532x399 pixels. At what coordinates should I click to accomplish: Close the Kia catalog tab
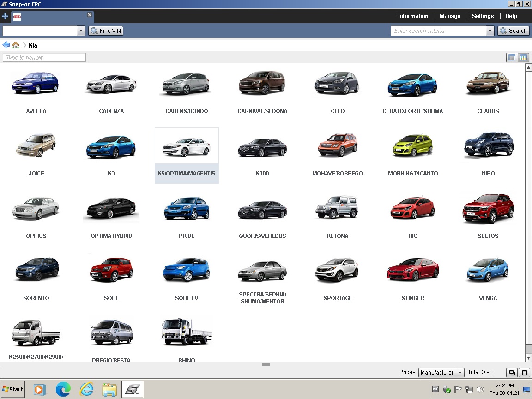point(90,15)
